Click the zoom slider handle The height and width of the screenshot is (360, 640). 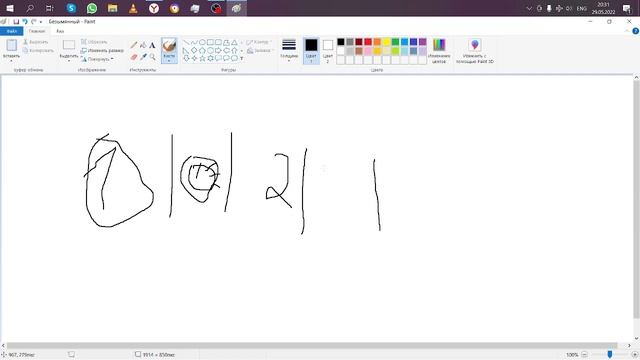click(609, 354)
